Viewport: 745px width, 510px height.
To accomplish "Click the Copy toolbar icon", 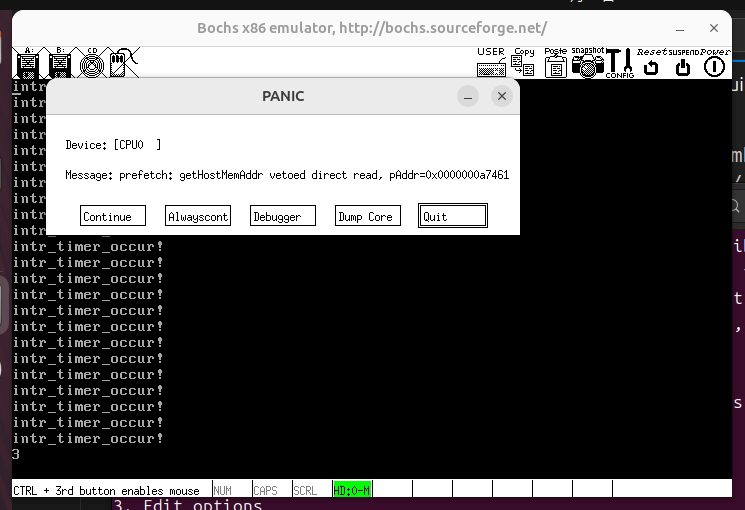I will tap(523, 62).
